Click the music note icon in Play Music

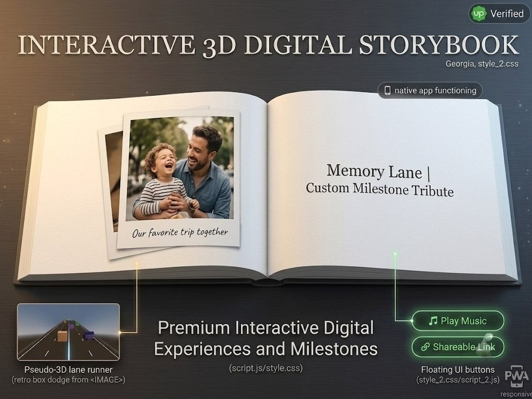(x=433, y=321)
